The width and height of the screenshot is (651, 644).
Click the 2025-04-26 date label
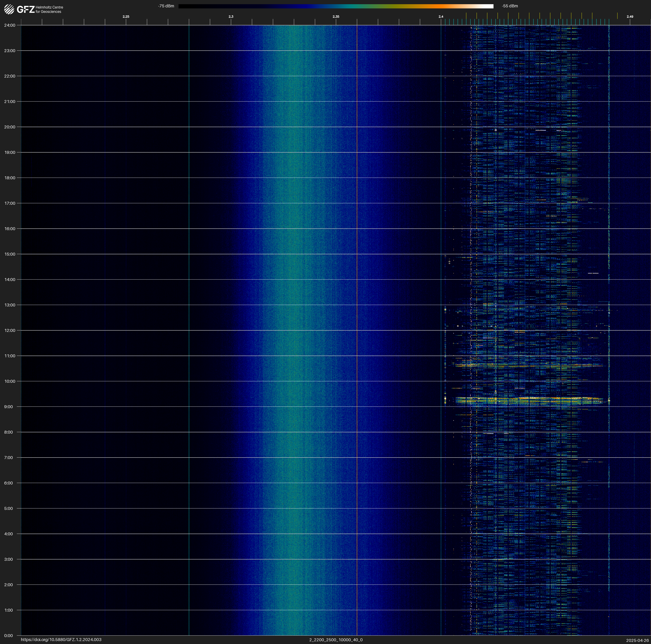click(637, 640)
